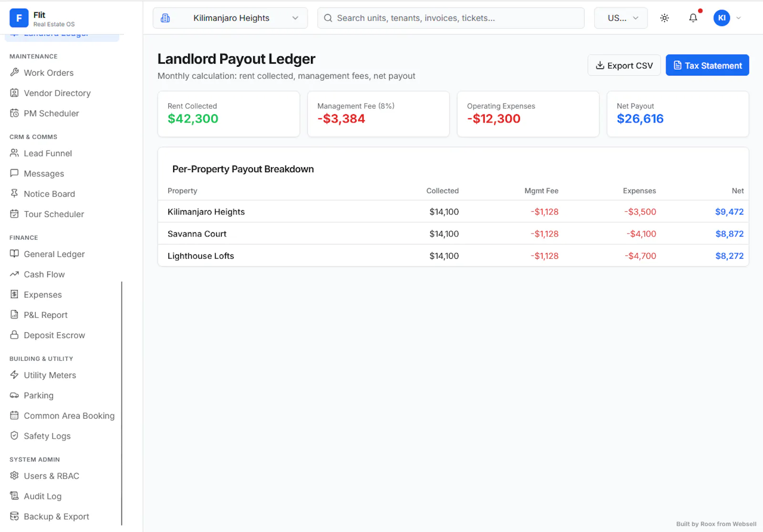763x532 pixels.
Task: Click the Lead Funnel people icon
Action: click(x=14, y=153)
